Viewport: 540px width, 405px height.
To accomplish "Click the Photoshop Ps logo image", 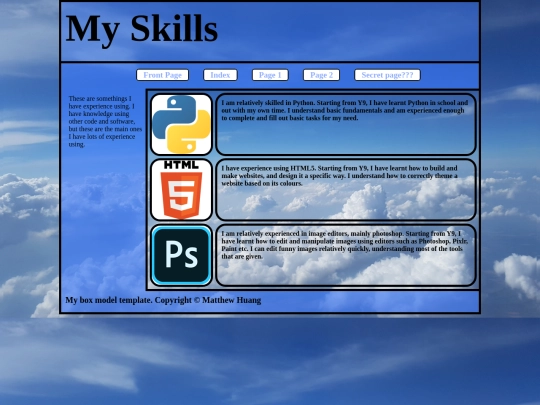I will pos(181,255).
